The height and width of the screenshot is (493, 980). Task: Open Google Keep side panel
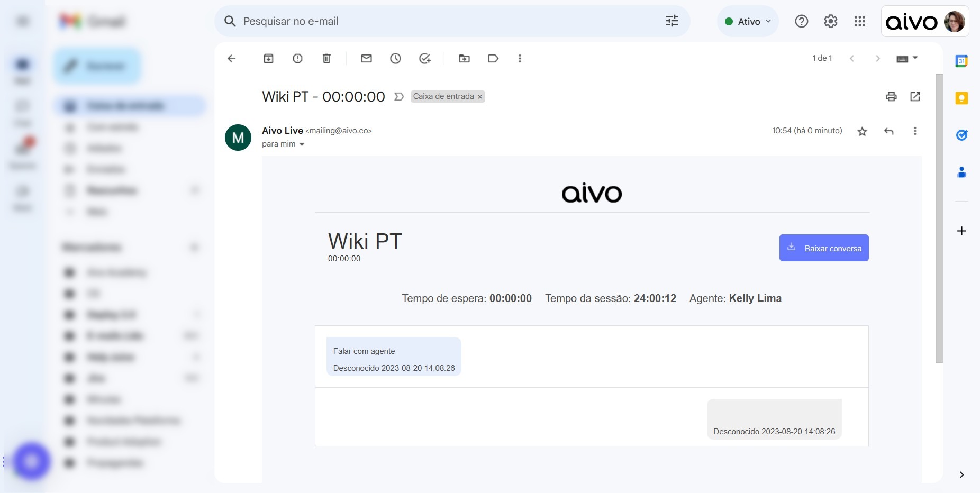click(x=961, y=98)
